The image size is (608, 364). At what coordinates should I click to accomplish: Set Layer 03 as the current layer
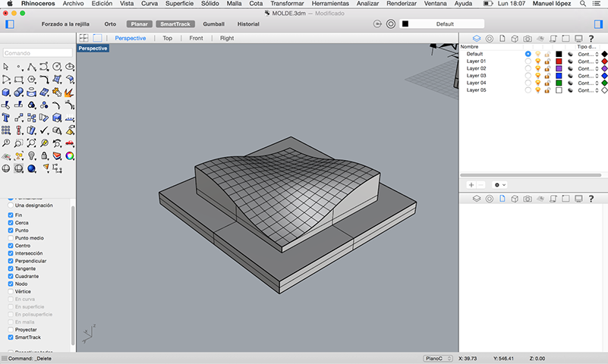(528, 76)
